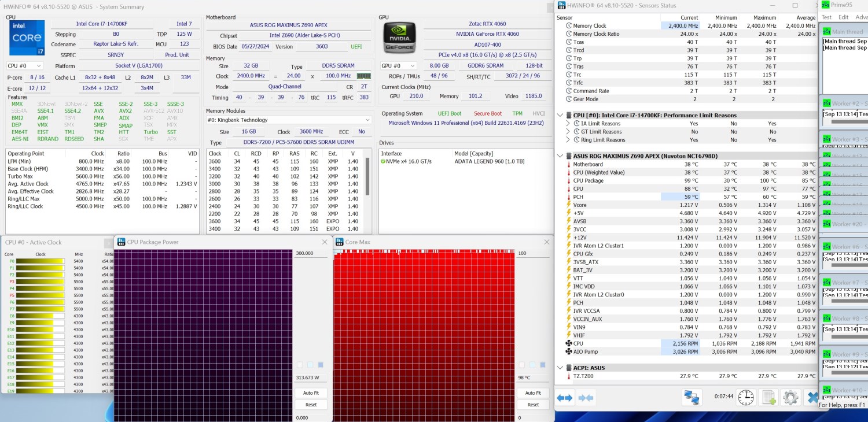This screenshot has width=868, height=422.
Task: Click the Worker #6 window icon in Prime95
Action: click(x=826, y=247)
